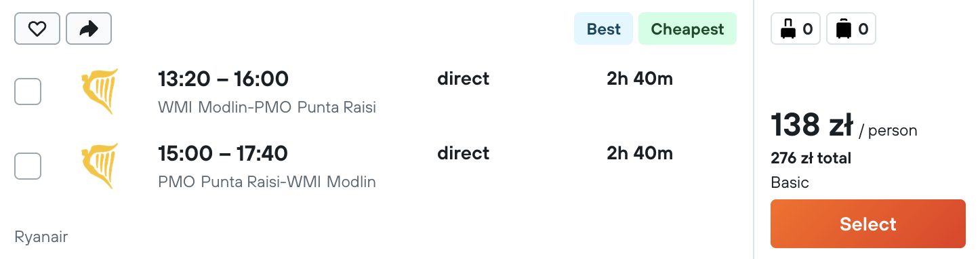The height and width of the screenshot is (259, 980).
Task: Click the Cheapest badge
Action: [687, 29]
